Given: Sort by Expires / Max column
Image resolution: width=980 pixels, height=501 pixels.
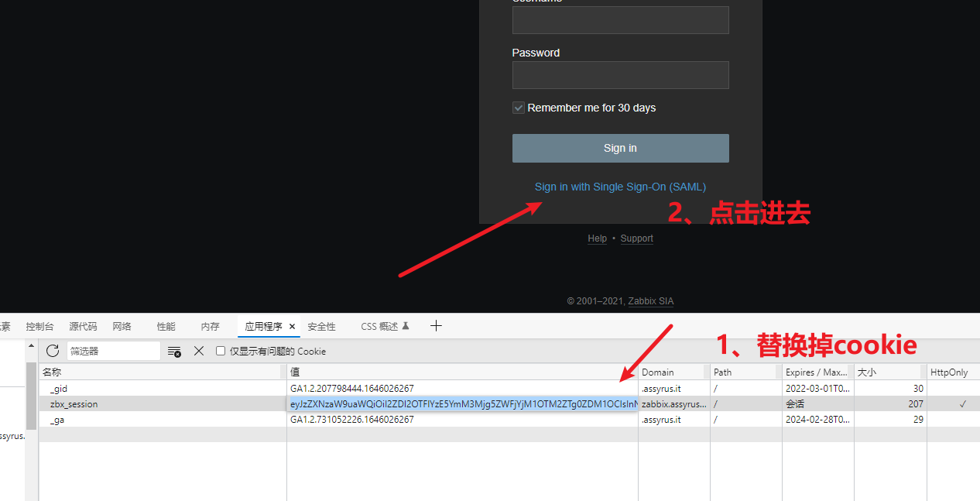Looking at the screenshot, I should point(818,372).
